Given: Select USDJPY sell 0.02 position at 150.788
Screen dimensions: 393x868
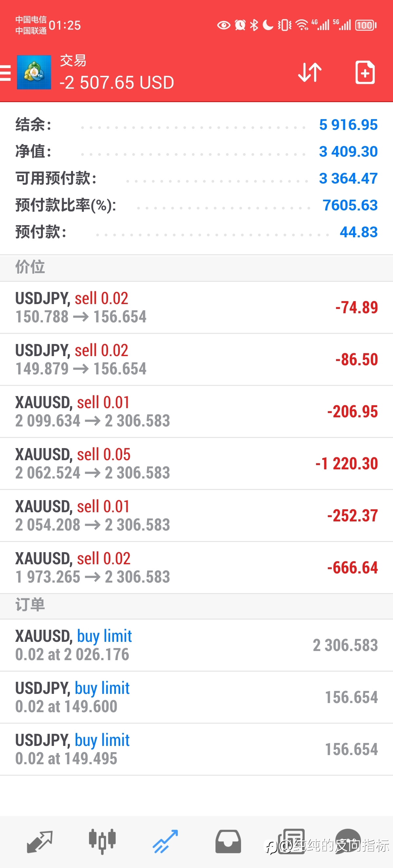Looking at the screenshot, I should pos(196,307).
